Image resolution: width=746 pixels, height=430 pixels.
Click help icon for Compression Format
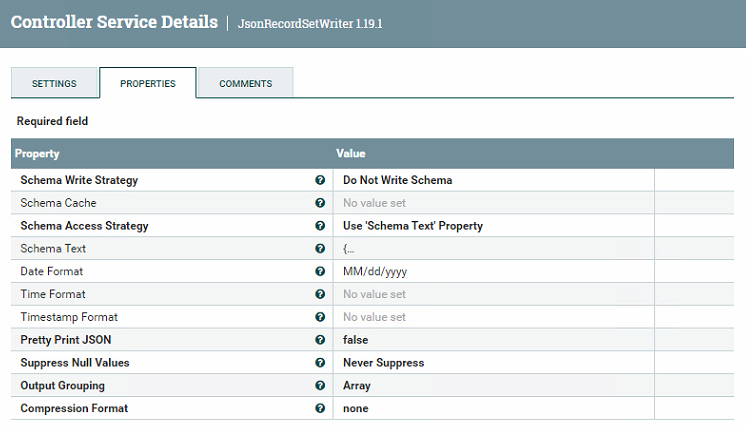320,408
